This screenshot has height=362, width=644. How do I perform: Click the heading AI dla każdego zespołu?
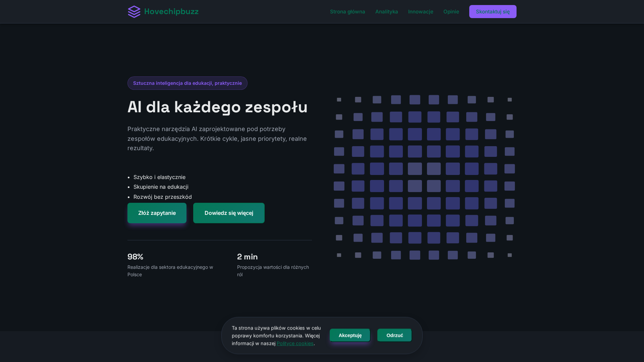click(x=217, y=107)
